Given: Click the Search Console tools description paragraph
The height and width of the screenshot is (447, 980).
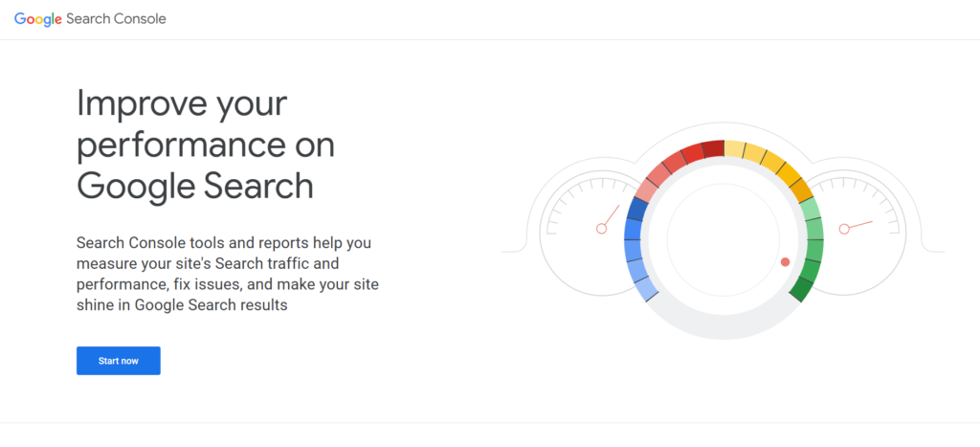Looking at the screenshot, I should (x=228, y=274).
